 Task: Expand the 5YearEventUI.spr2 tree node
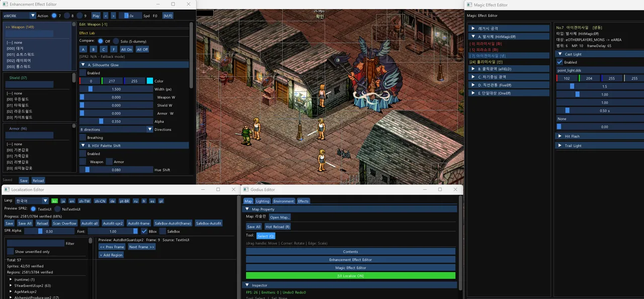(x=11, y=285)
